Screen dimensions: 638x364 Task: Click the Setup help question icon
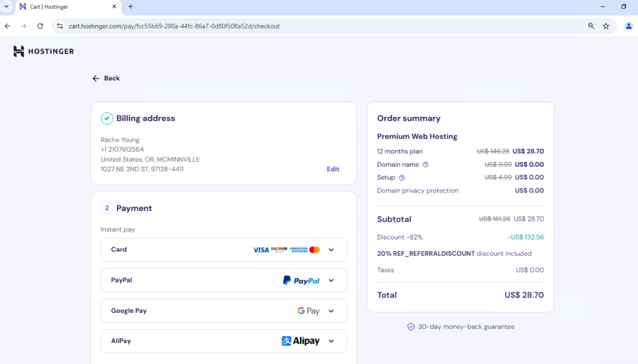(402, 178)
